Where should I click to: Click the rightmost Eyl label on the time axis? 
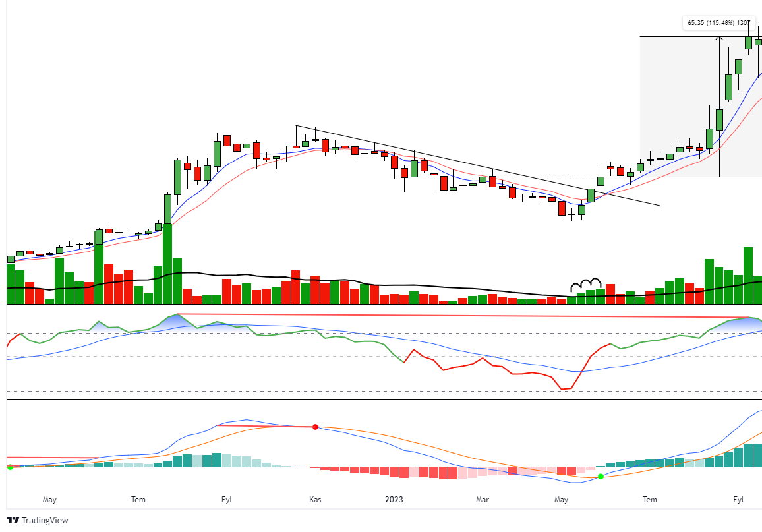coord(736,500)
